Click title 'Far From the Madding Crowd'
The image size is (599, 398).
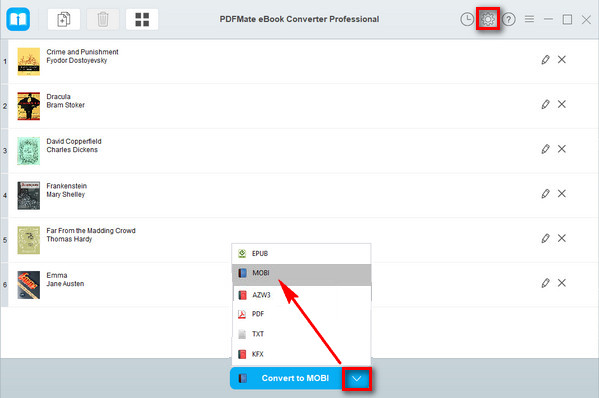click(x=91, y=231)
